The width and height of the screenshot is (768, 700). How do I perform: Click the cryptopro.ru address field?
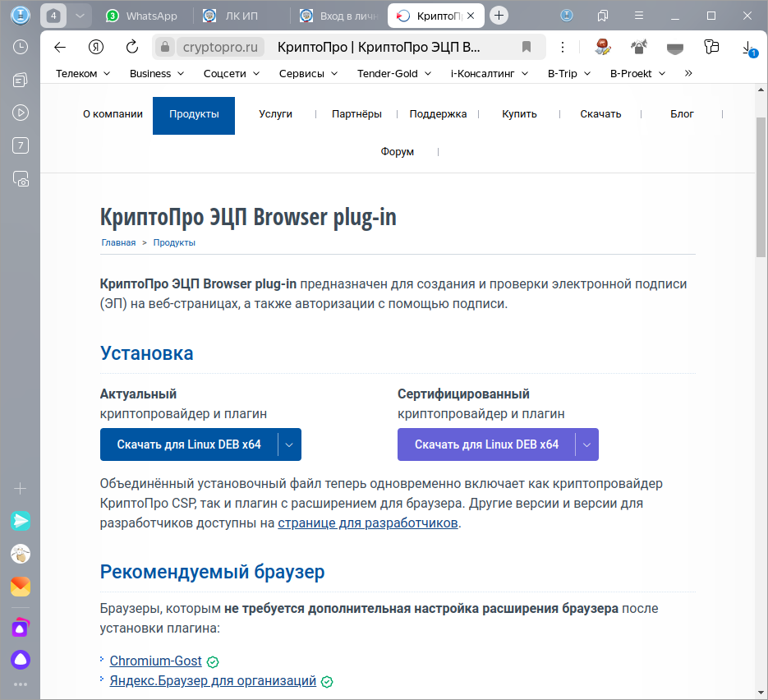pos(220,47)
